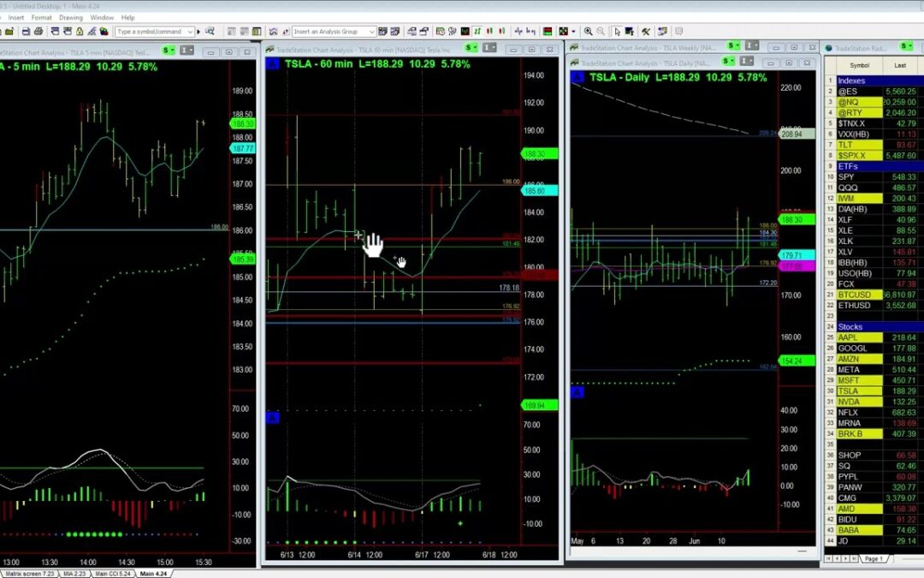
Task: Click the green 188.30 price label on 60 min axis
Action: [539, 154]
